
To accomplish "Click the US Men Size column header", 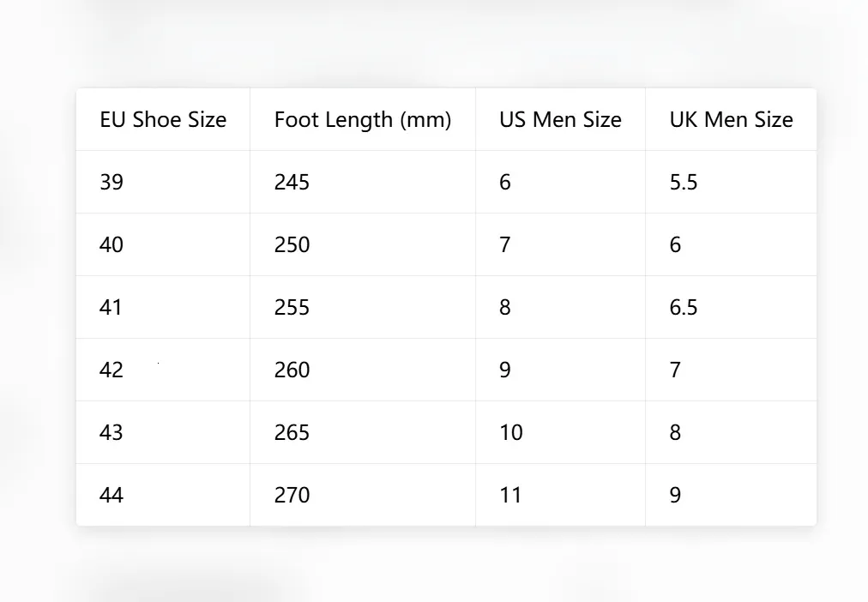I will tap(560, 119).
